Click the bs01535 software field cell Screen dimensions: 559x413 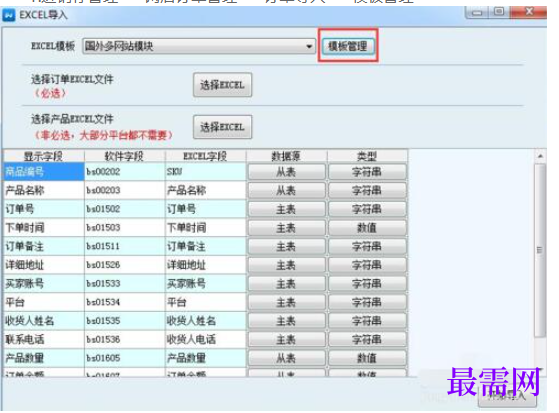click(125, 321)
